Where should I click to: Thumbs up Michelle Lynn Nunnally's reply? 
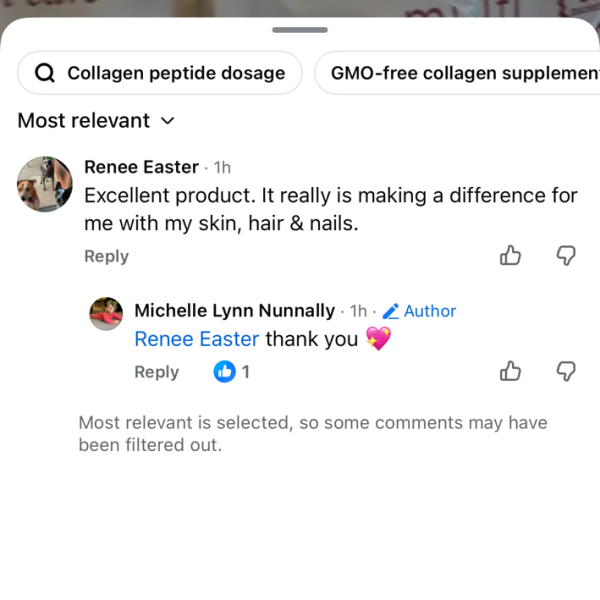(x=510, y=372)
